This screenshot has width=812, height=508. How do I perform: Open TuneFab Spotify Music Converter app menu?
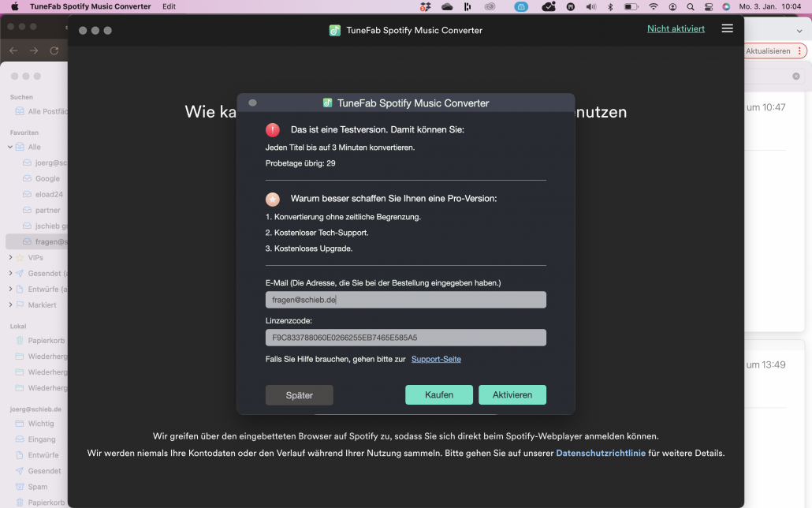tap(90, 6)
